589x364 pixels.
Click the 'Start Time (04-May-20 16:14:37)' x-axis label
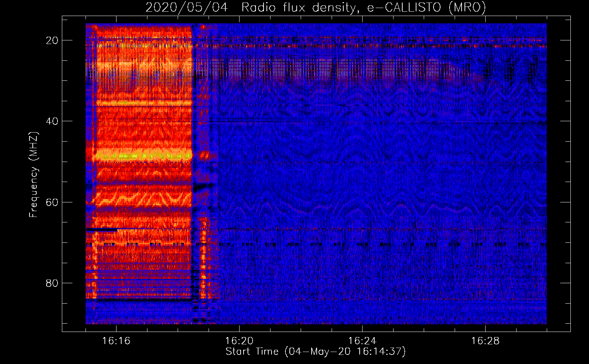click(x=315, y=352)
